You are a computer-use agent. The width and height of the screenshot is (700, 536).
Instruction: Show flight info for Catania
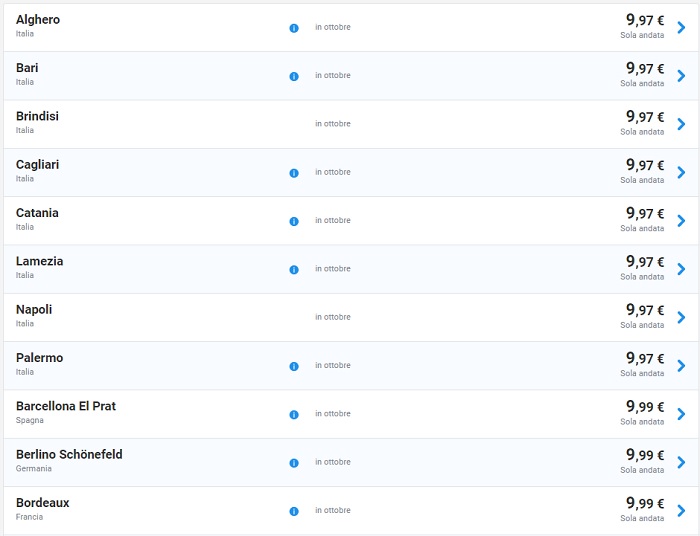click(294, 221)
